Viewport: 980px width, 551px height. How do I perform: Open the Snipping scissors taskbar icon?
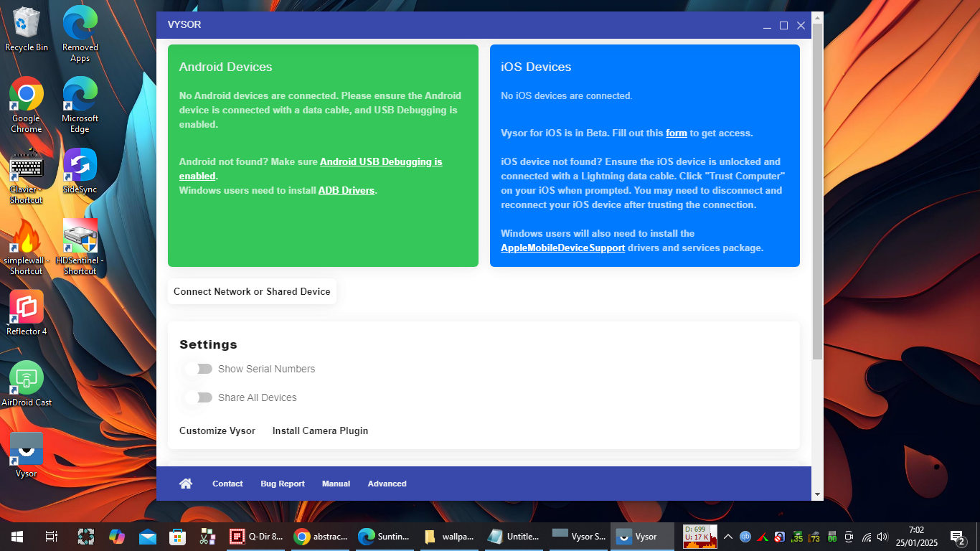tap(207, 537)
